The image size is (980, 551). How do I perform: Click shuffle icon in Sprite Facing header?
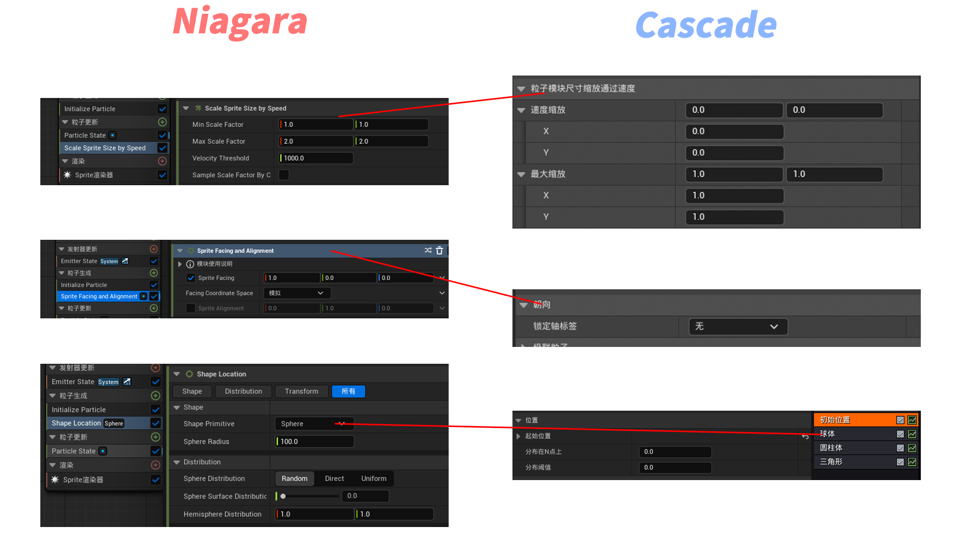coord(428,251)
